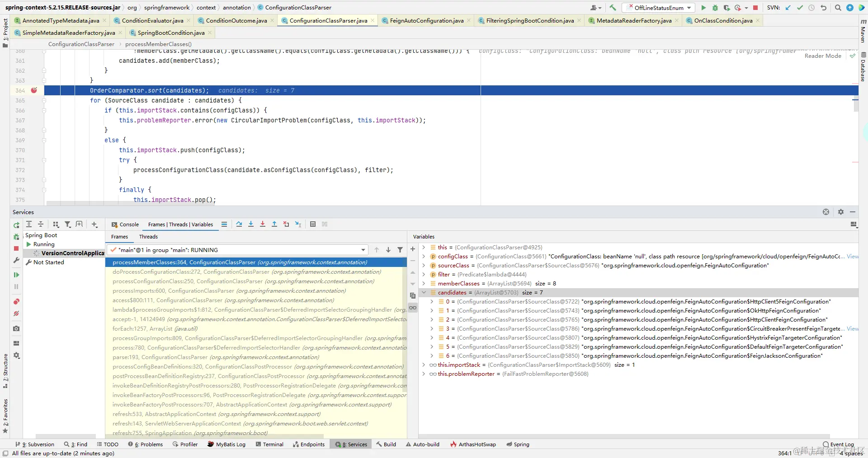Screen dimensions: 868x458
Task: Click the Run to Cursor icon
Action: [x=298, y=224]
